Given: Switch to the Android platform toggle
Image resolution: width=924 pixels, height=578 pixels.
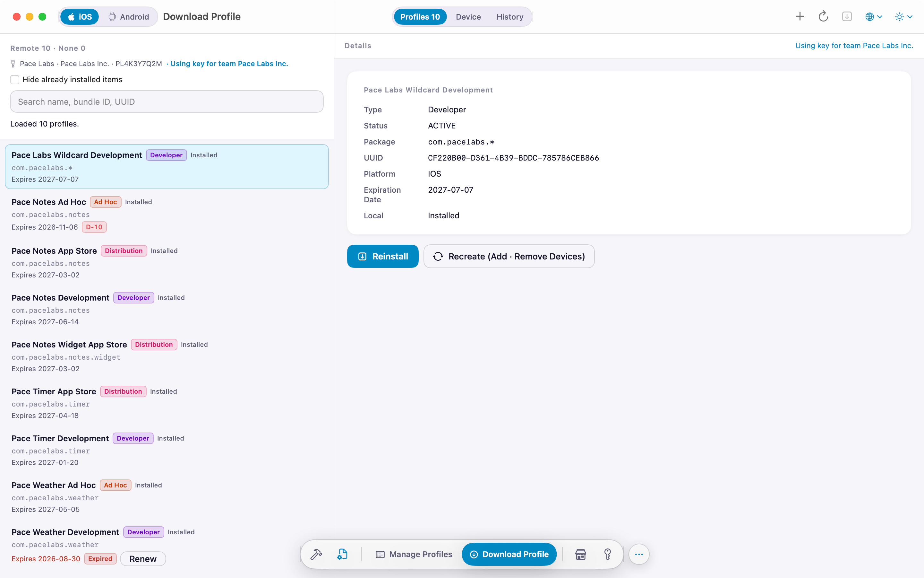Looking at the screenshot, I should 129,17.
